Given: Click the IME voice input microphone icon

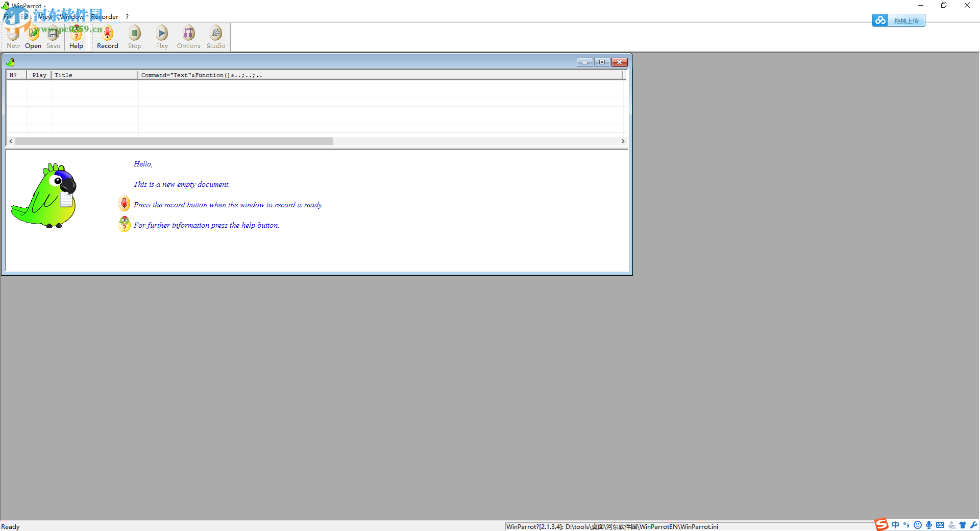Looking at the screenshot, I should tap(929, 525).
